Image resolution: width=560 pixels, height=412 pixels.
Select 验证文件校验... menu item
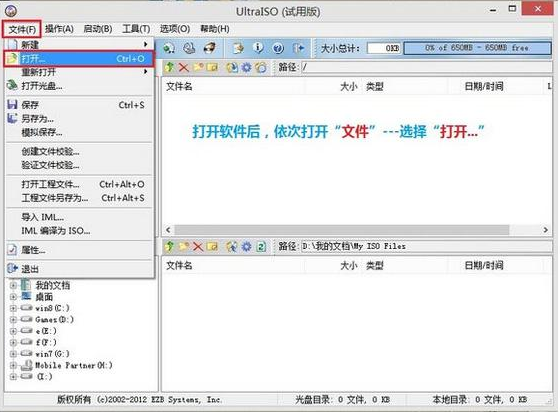(x=79, y=165)
